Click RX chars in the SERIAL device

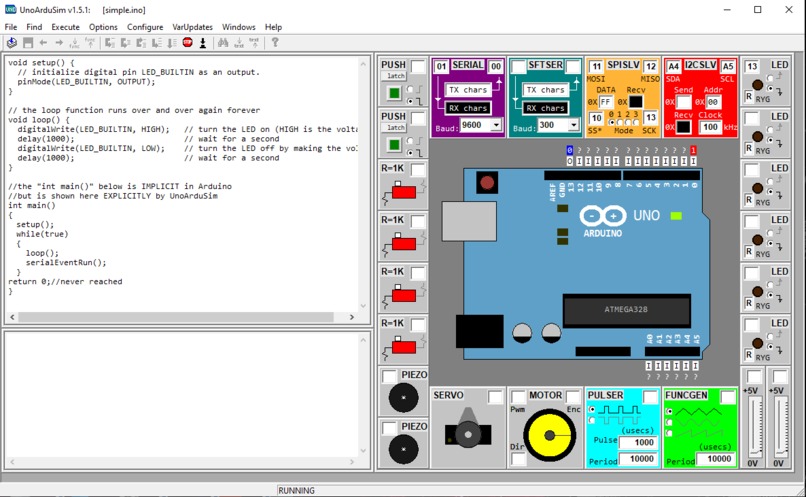coord(467,108)
